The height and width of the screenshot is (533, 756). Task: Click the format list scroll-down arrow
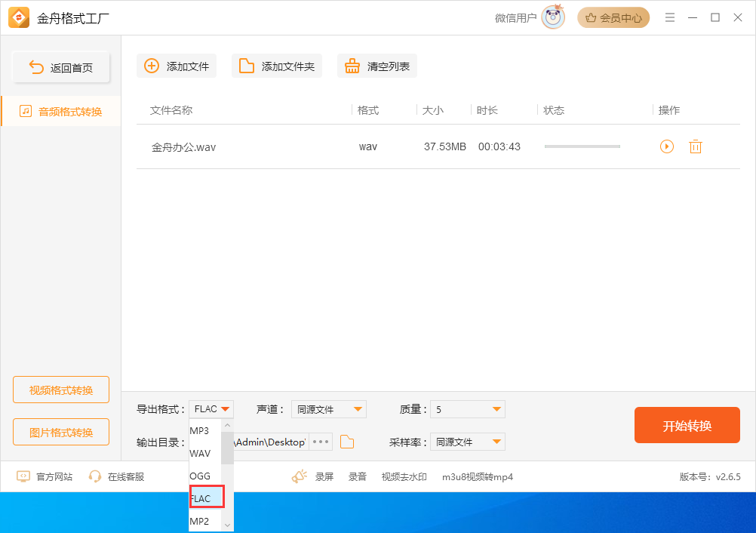228,525
